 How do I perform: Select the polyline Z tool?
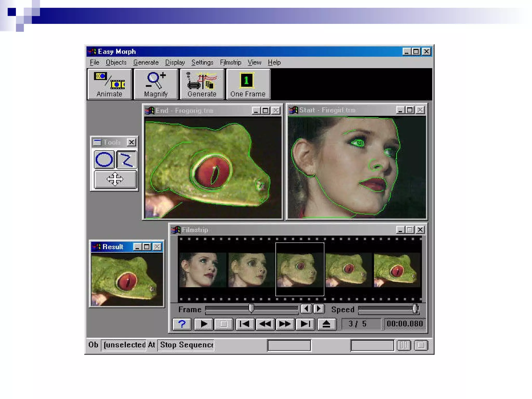(127, 159)
